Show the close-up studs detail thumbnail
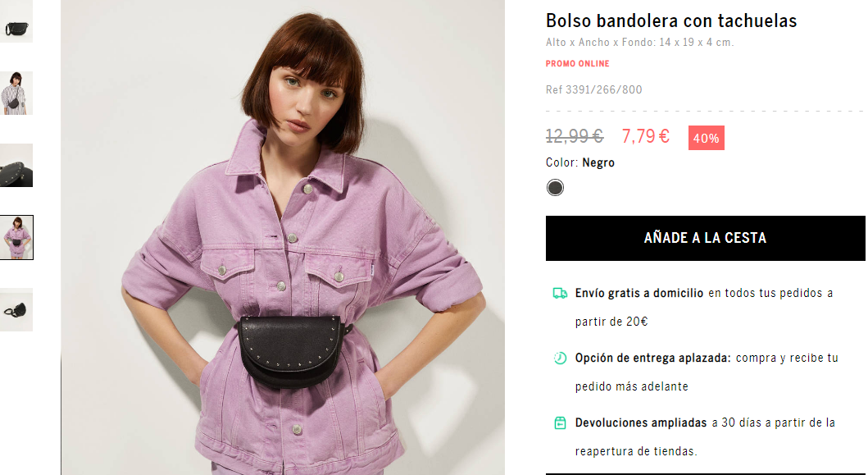 pyautogui.click(x=16, y=165)
